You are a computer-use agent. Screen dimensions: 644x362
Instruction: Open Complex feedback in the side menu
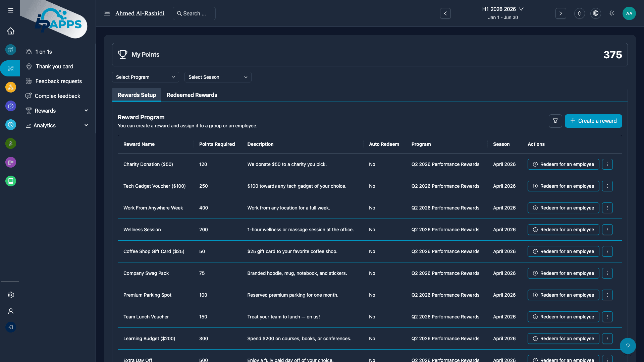(x=57, y=96)
